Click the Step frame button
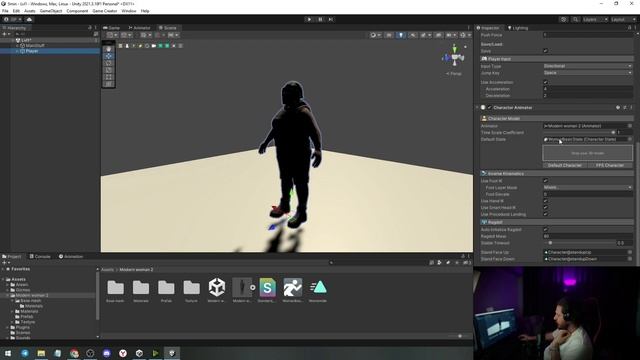640x360 pixels. [331, 19]
